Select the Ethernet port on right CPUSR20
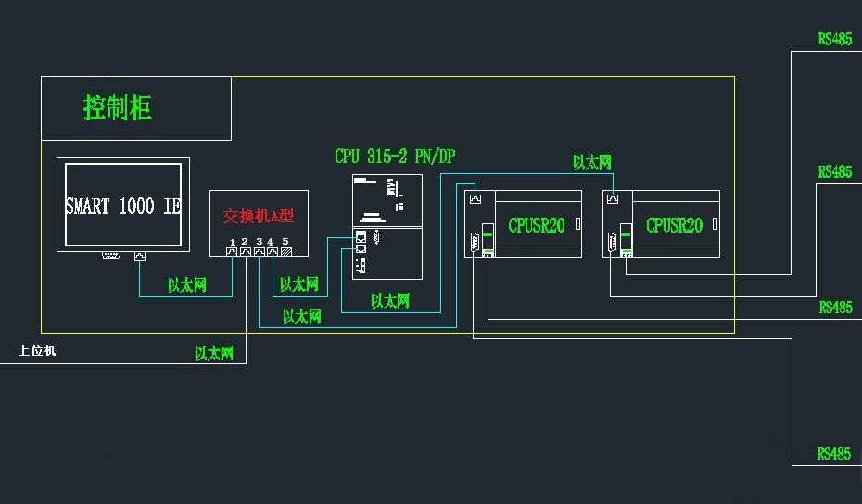Image resolution: width=862 pixels, height=504 pixels. click(612, 198)
